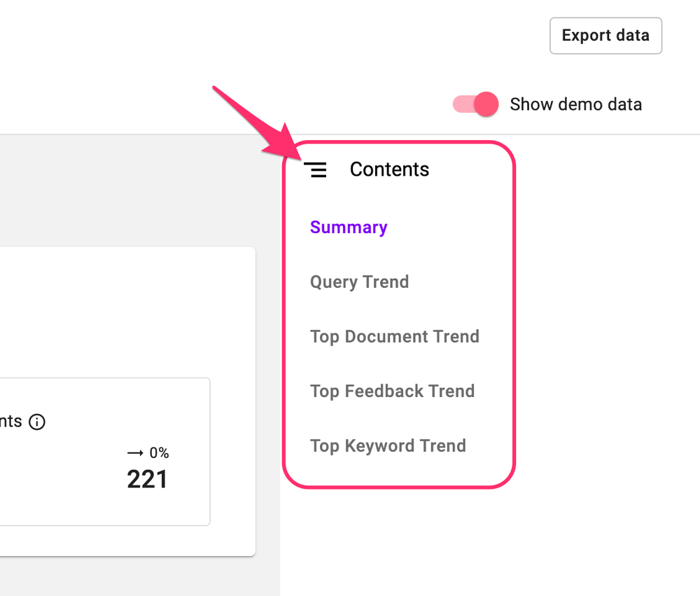Viewport: 700px width, 596px height.
Task: Navigate to Top Keyword Trend
Action: coord(388,445)
